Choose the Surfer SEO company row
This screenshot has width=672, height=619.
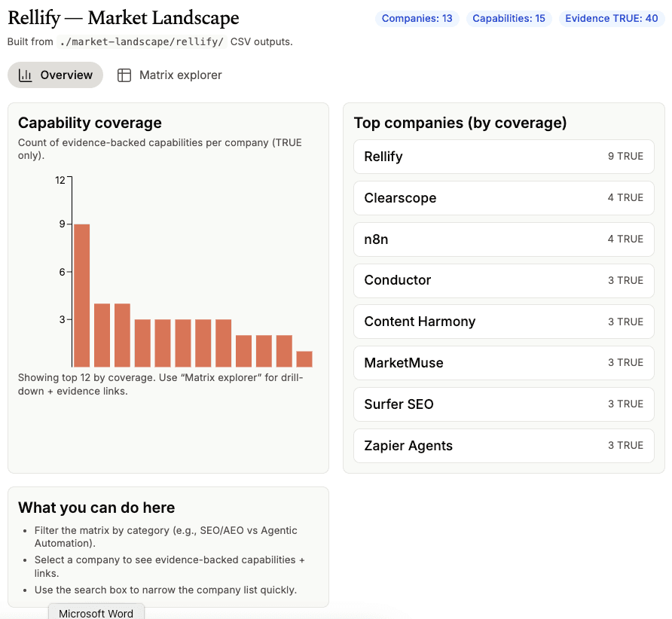[x=503, y=404]
